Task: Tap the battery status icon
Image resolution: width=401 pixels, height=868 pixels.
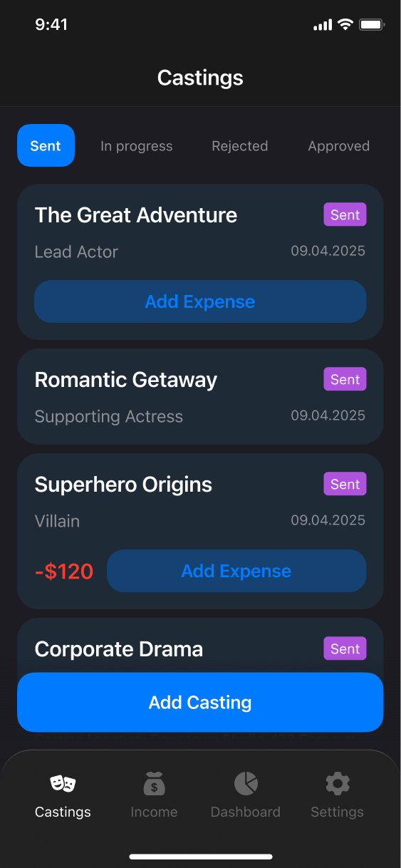Action: [x=372, y=25]
